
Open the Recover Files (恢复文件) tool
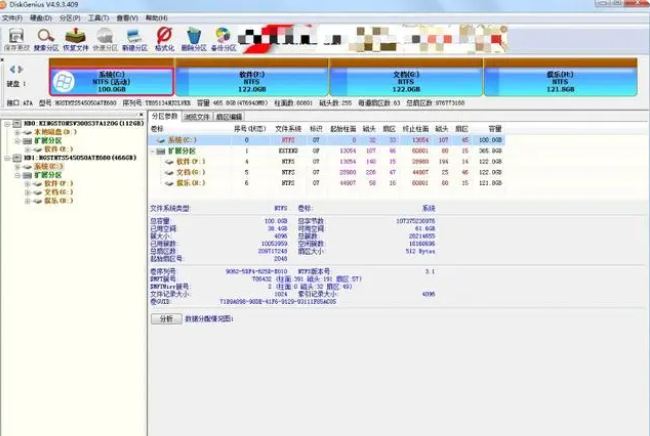76,38
